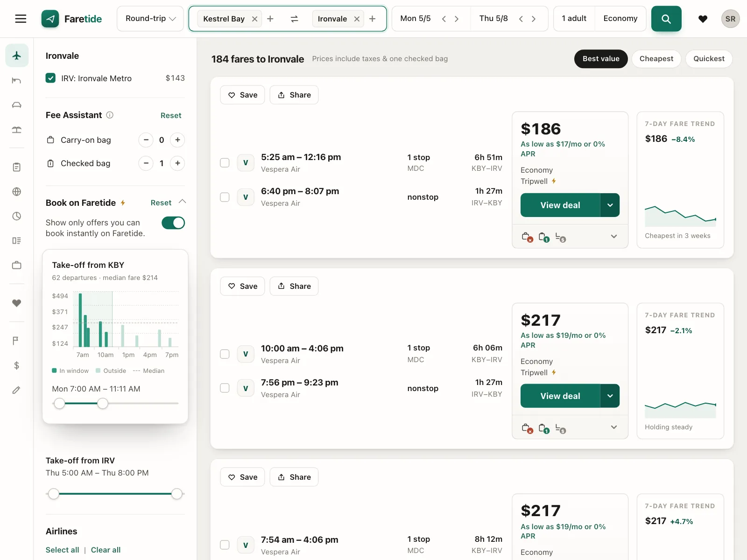Share the $186 fare
This screenshot has width=747, height=560.
point(294,95)
